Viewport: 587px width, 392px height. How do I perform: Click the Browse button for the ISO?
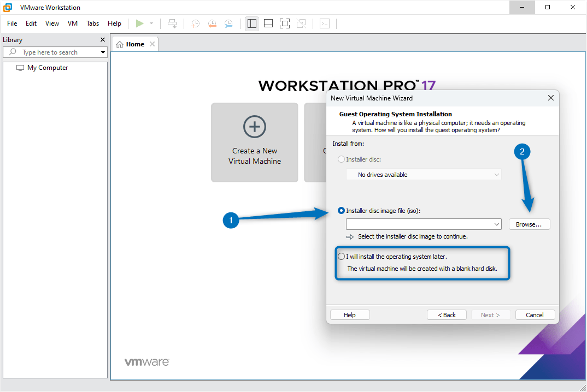(529, 224)
